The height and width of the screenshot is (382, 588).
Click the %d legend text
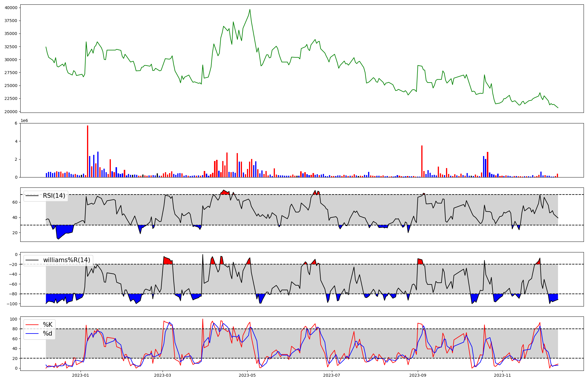click(x=48, y=334)
